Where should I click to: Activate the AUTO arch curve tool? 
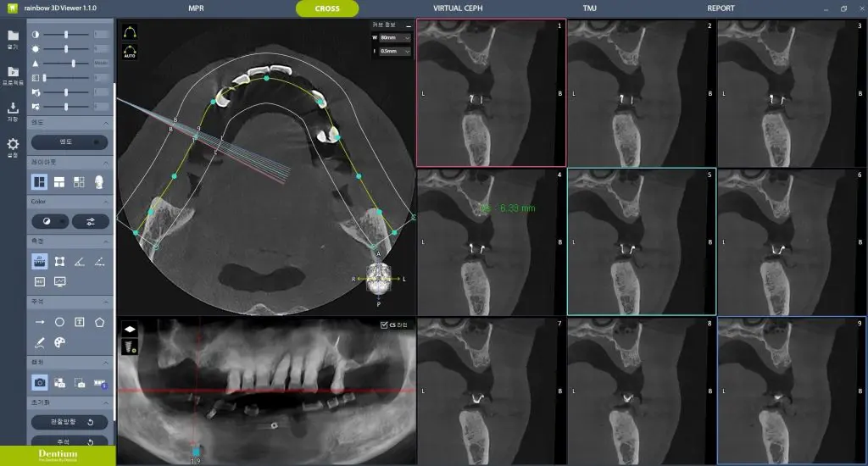click(130, 50)
